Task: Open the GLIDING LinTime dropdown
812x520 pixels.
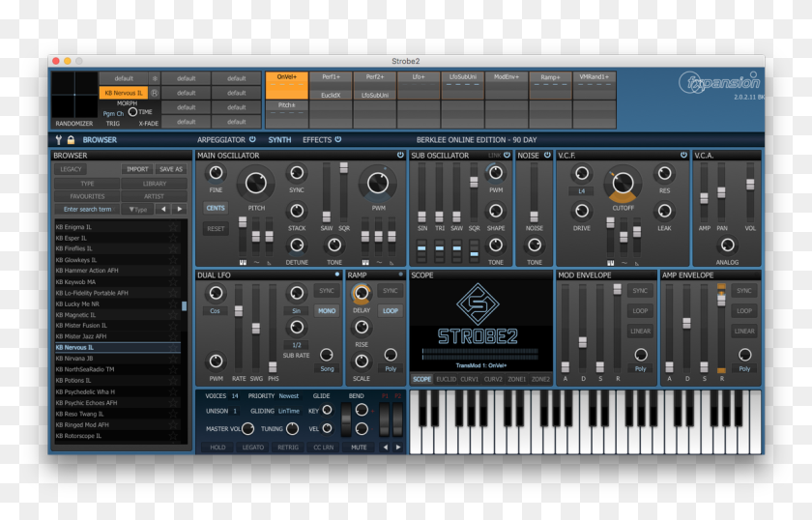Action: [289, 411]
